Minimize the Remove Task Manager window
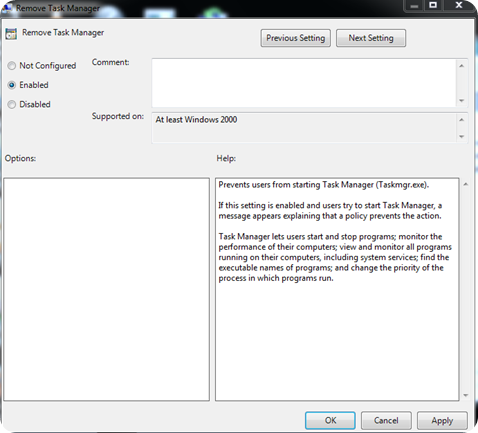This screenshot has height=433, width=478. tap(414, 6)
